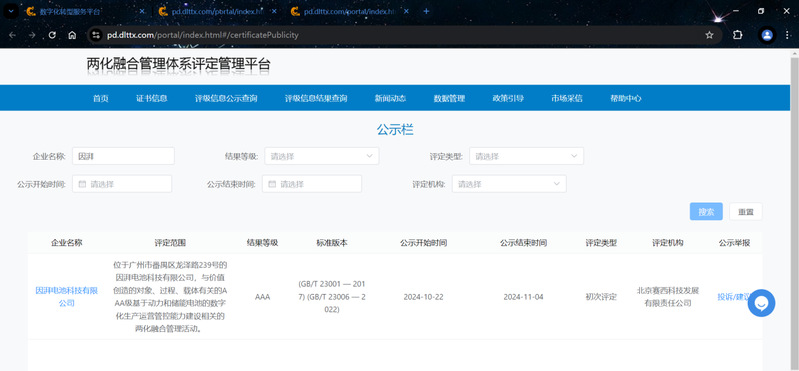Click the 标准版本 column header
799x371 pixels.
[x=332, y=243]
